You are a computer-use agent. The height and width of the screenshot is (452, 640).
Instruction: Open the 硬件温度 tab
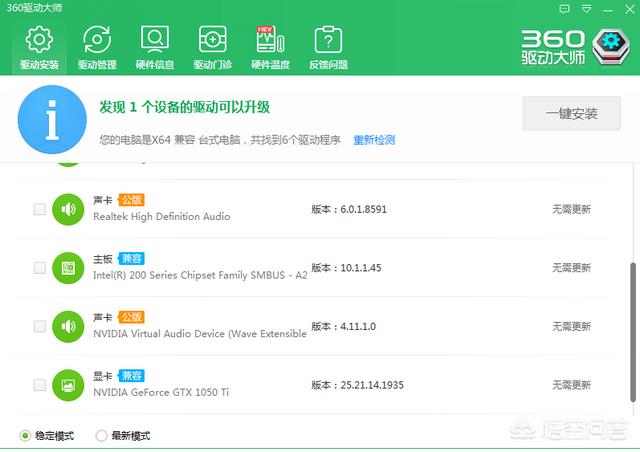coord(270,47)
